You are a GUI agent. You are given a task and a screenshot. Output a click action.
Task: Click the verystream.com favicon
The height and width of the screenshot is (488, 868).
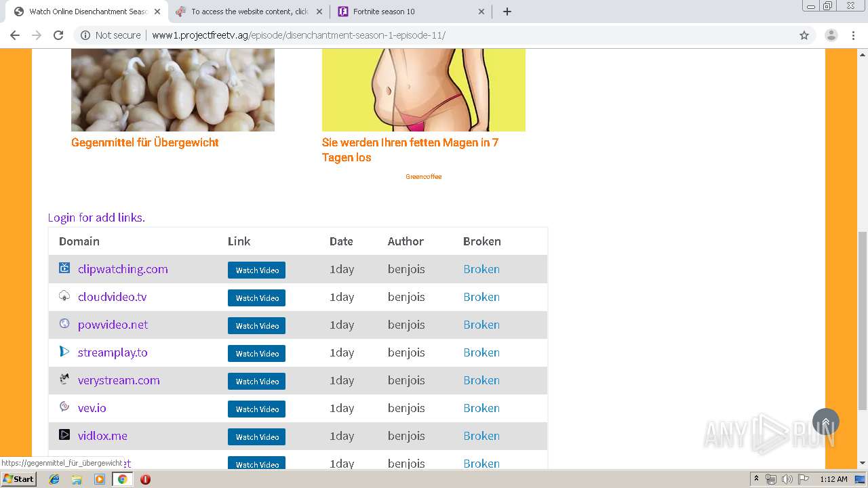[x=64, y=379]
